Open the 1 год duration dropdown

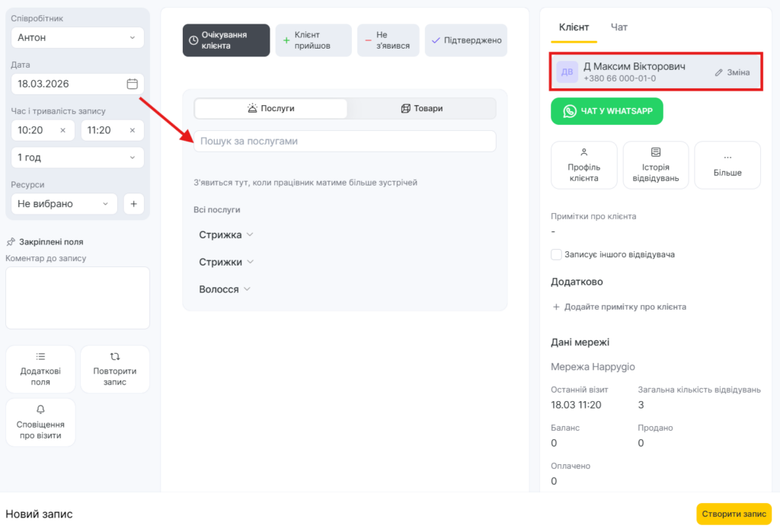77,158
